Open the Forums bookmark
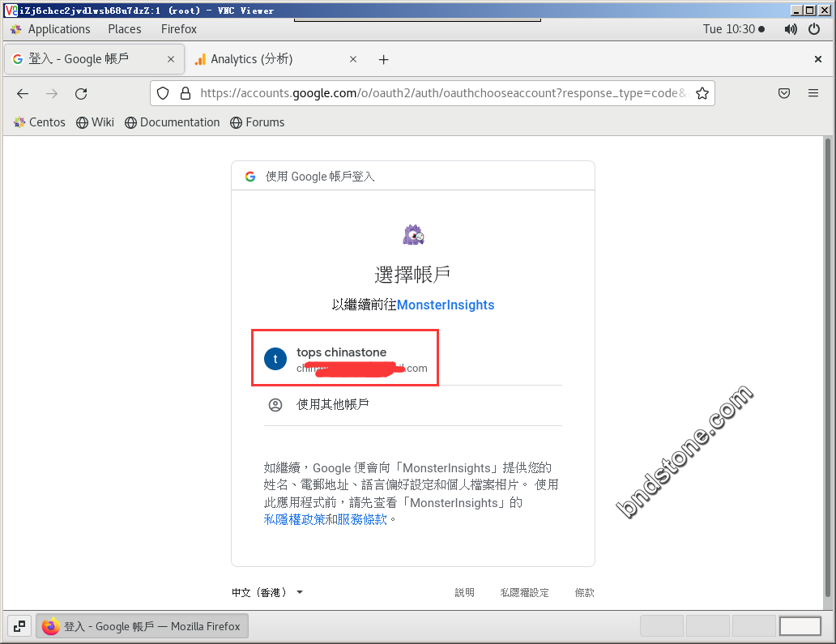836x644 pixels. (258, 122)
